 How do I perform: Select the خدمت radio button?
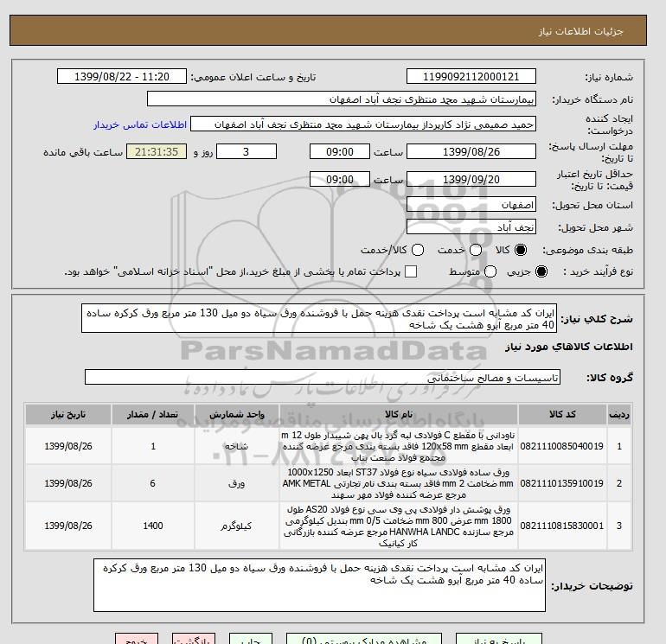pyautogui.click(x=476, y=250)
